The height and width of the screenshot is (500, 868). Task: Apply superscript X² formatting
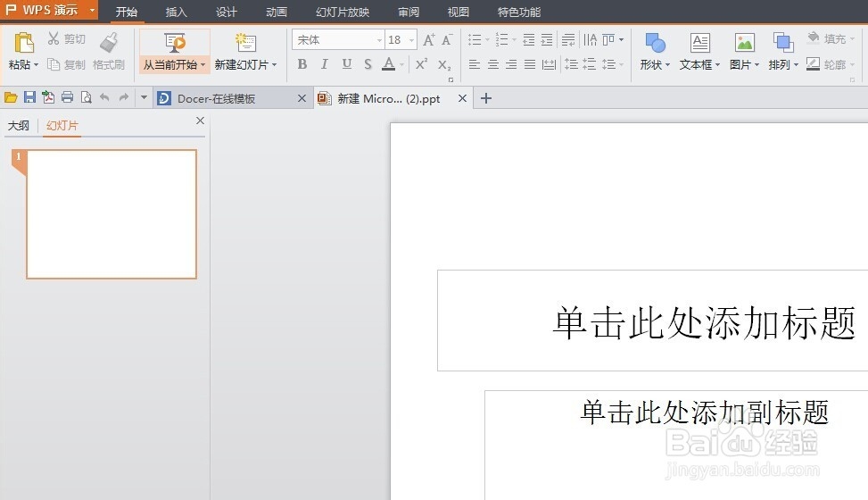[x=421, y=64]
